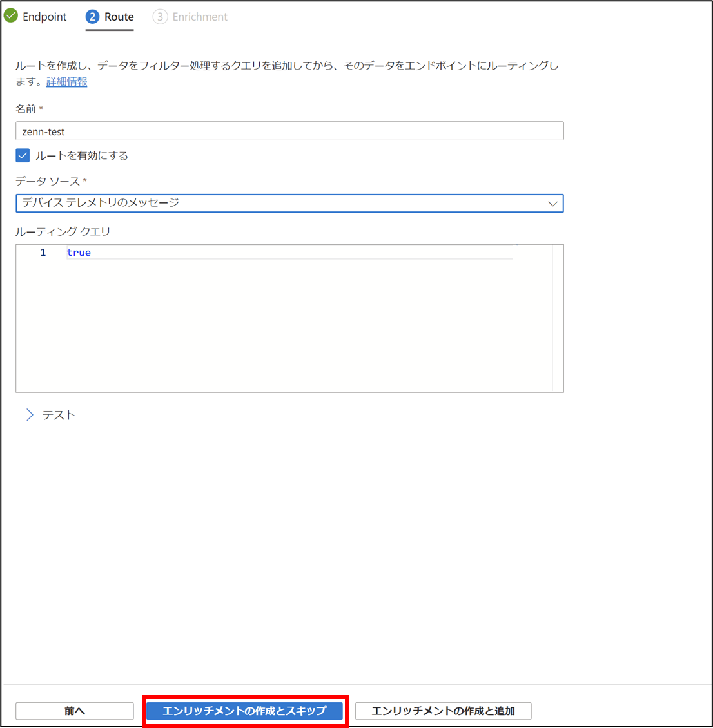
Task: Open the 詳細情報 link
Action: point(67,82)
